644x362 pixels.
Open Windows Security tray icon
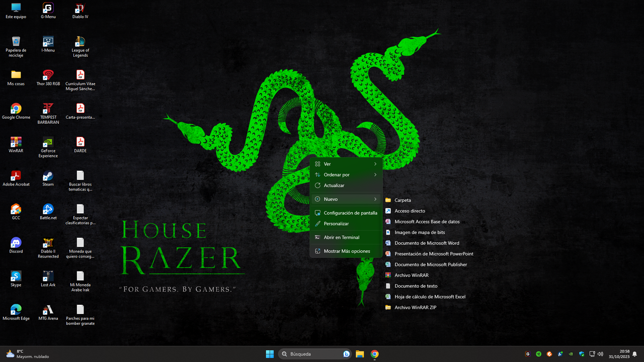pyautogui.click(x=582, y=354)
